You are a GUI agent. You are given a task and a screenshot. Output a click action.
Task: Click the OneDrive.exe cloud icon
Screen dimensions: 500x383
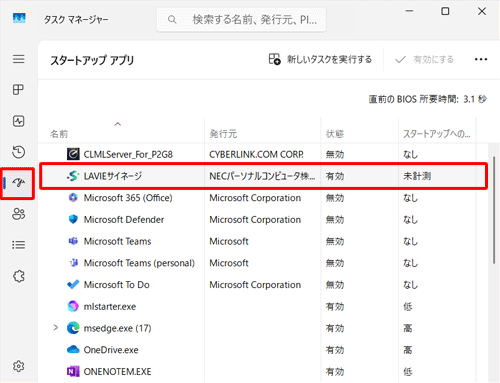(x=73, y=350)
